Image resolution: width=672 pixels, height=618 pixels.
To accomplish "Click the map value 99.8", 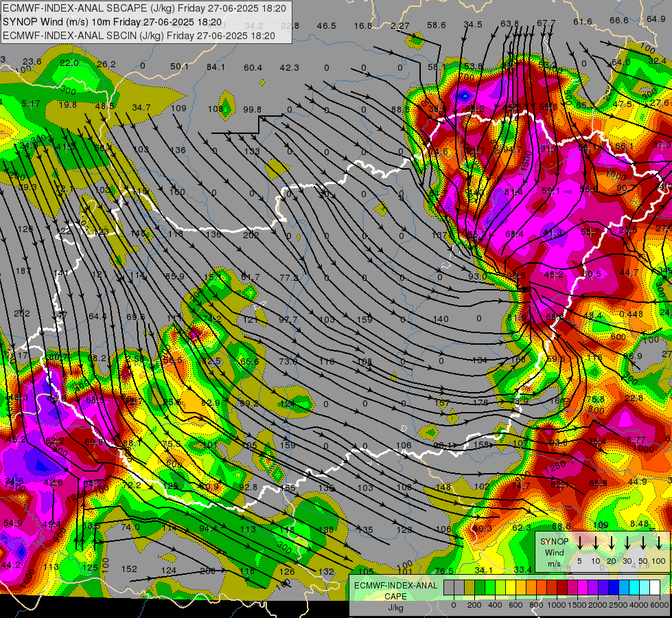I will click(252, 109).
